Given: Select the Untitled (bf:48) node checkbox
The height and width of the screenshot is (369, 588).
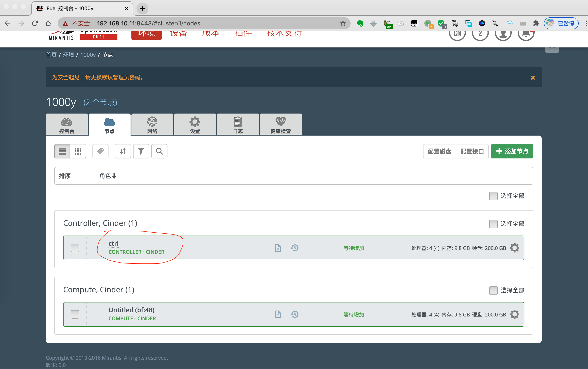Looking at the screenshot, I should [x=75, y=314].
